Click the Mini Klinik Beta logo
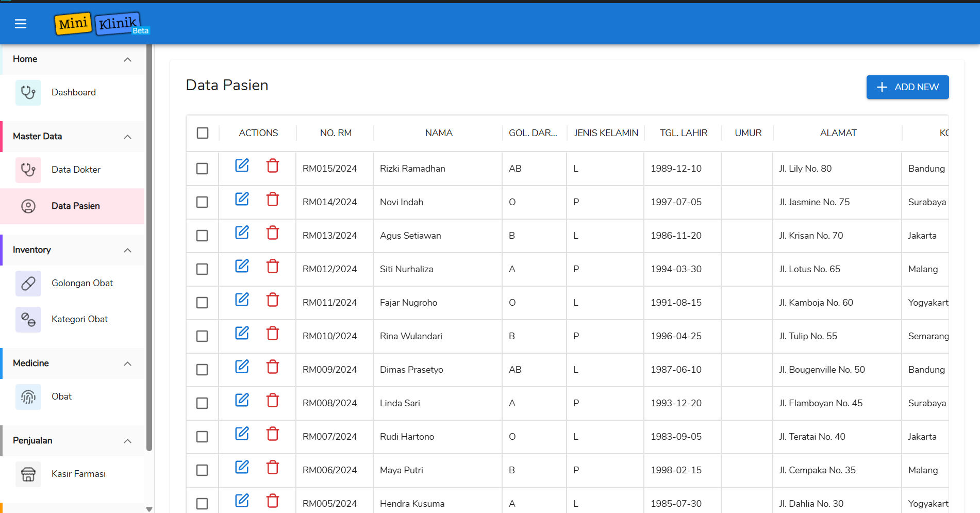The image size is (980, 513). point(102,24)
